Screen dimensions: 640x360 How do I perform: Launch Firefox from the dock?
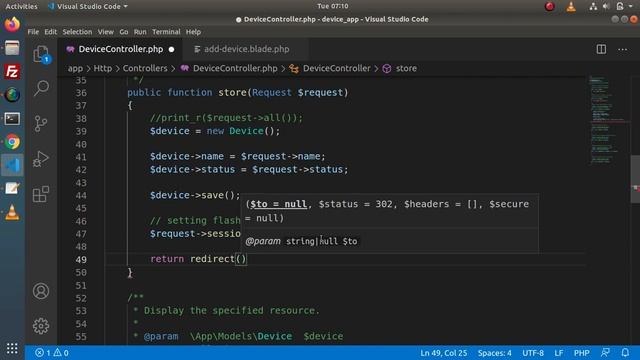coord(12,24)
